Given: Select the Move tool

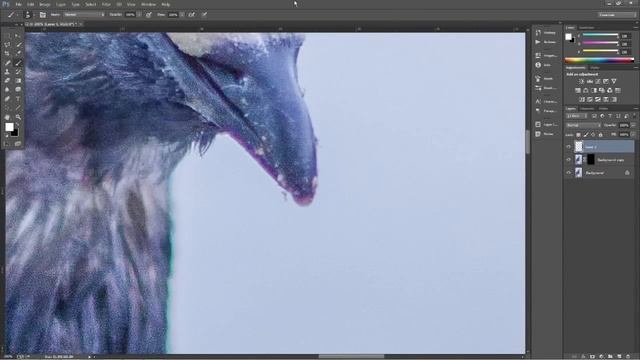Looking at the screenshot, I should click(x=18, y=36).
